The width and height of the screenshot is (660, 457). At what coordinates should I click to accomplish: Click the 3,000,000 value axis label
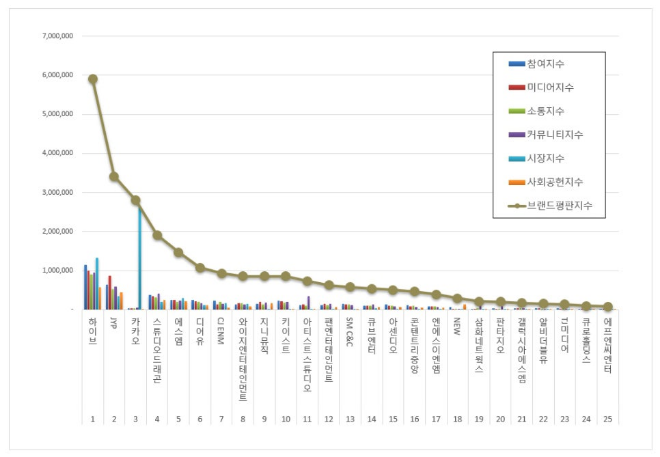[x=53, y=192]
